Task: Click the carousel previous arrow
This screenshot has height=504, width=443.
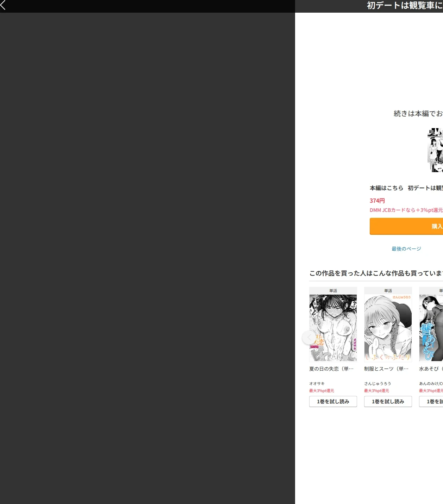Action: click(309, 338)
